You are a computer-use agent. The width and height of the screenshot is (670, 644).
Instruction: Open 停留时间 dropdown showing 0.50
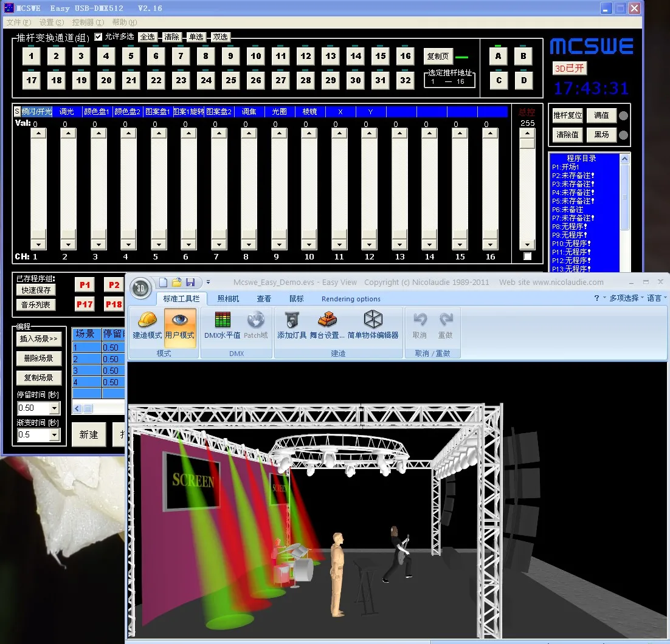(x=54, y=408)
